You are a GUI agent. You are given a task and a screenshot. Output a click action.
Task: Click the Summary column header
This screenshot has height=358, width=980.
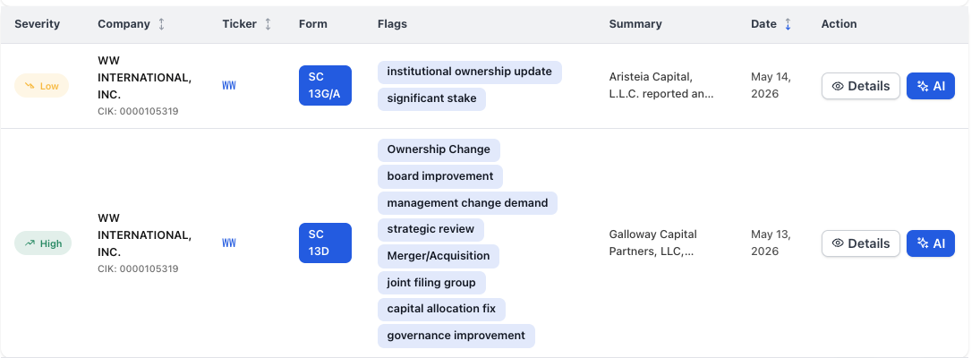tap(635, 24)
